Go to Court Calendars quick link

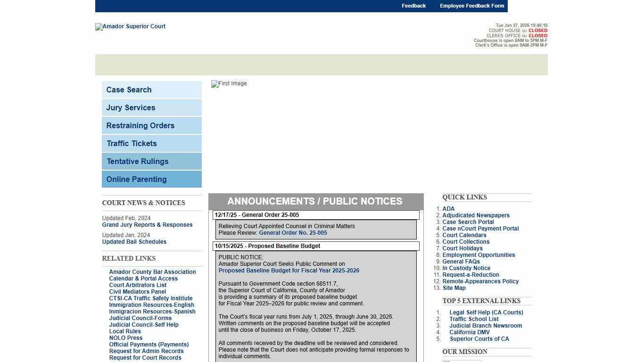pos(464,235)
